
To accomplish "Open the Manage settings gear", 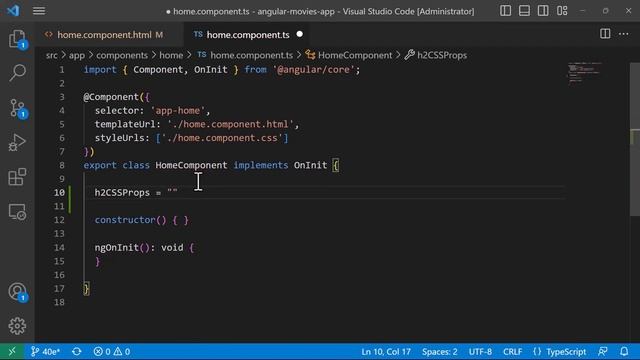I will [17, 326].
